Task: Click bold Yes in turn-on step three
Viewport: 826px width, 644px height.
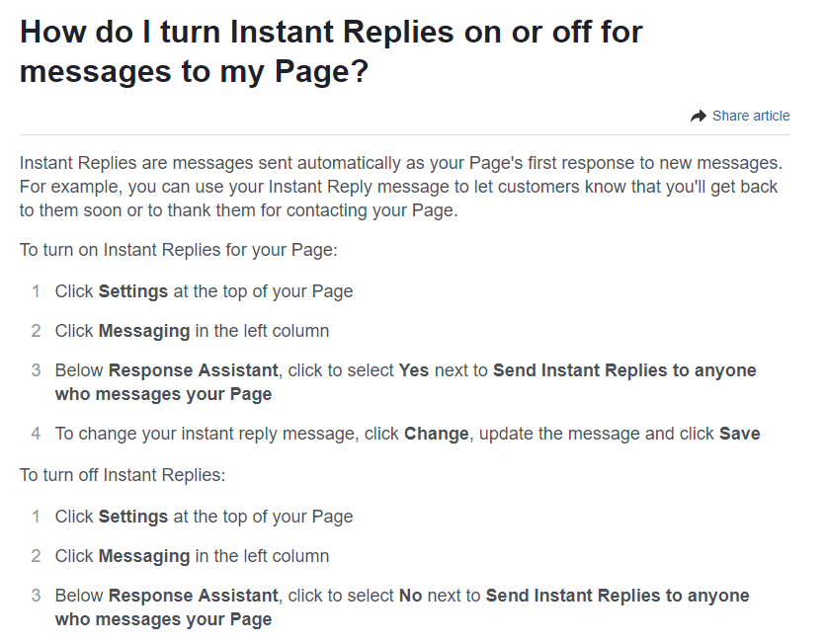Action: point(414,370)
